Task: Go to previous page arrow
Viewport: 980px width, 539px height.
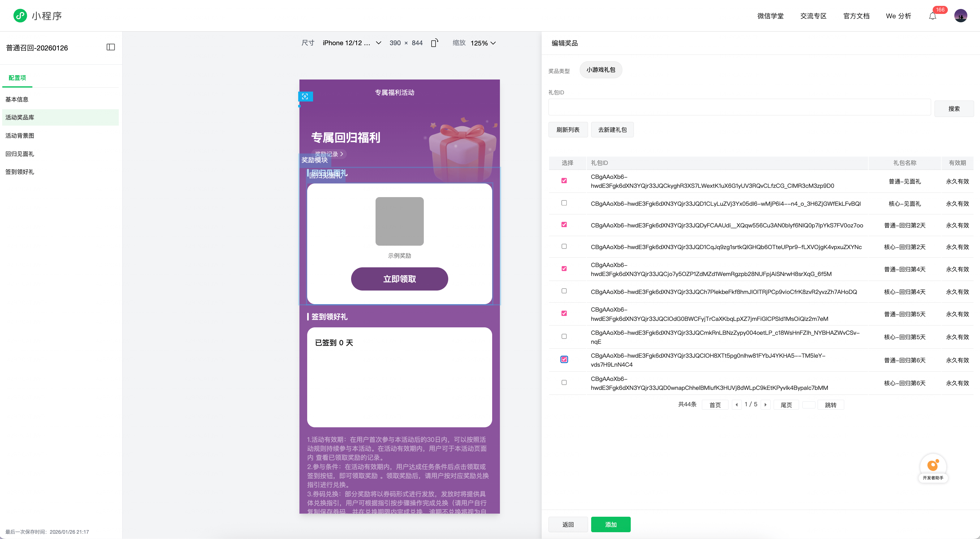Action: tap(737, 405)
